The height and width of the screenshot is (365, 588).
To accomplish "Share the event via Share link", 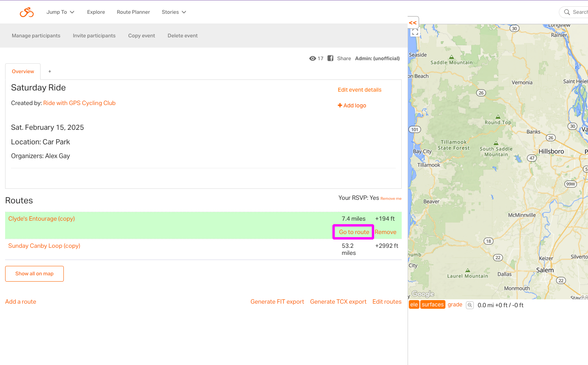I will (x=344, y=59).
